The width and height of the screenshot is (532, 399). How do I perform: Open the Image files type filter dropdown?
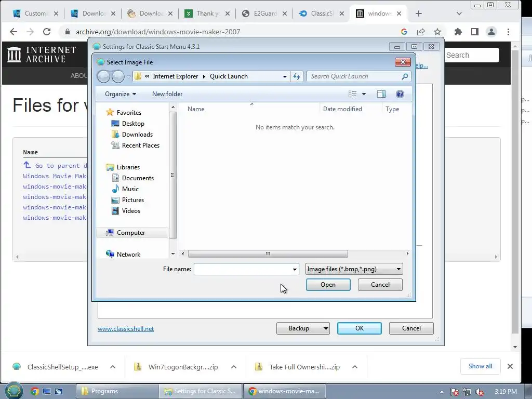pos(354,269)
